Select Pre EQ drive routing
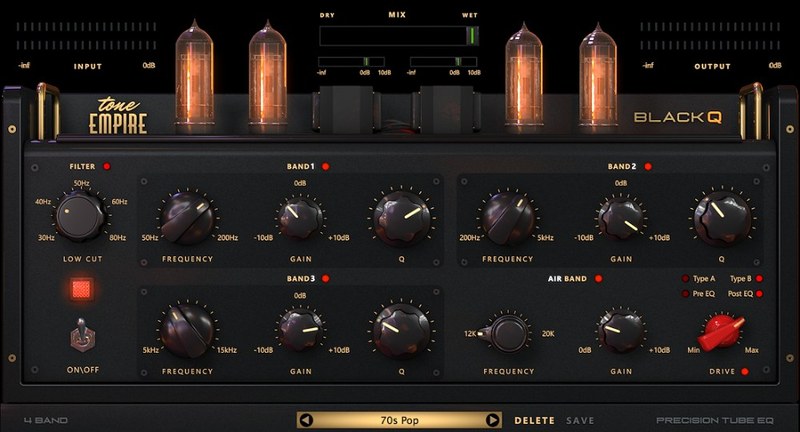Screen dimensions: 800x432 point(698,294)
